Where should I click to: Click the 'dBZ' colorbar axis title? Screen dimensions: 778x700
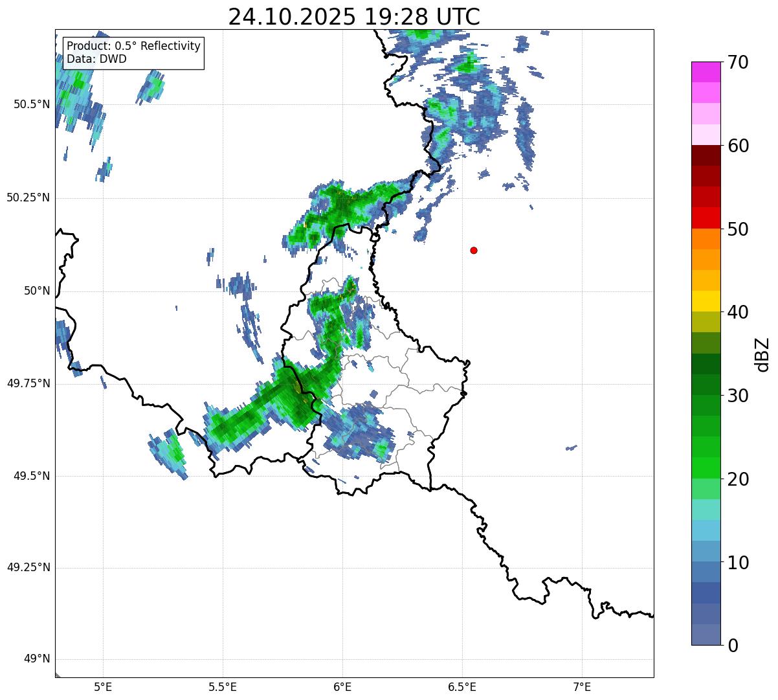[x=762, y=354]
